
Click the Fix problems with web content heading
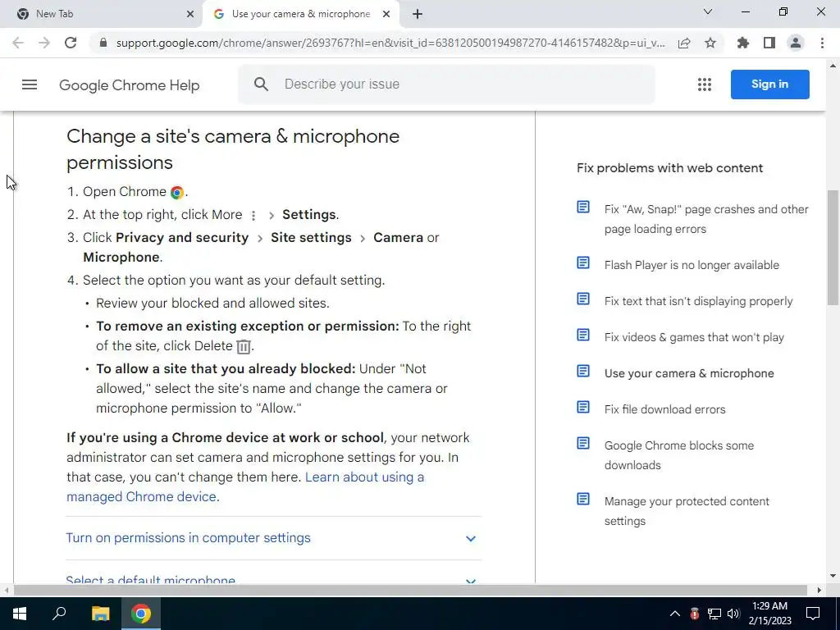[x=669, y=168]
